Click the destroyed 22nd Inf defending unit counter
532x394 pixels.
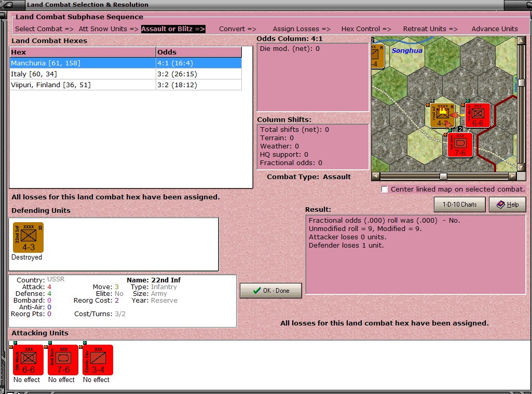point(28,238)
